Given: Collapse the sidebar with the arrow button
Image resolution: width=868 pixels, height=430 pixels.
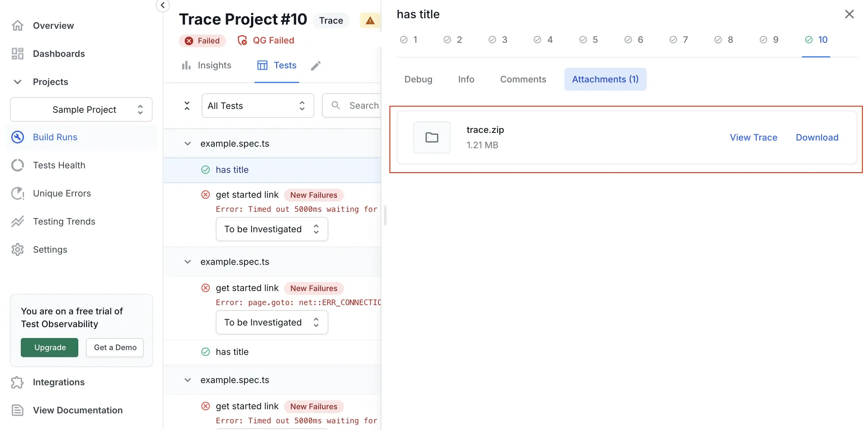Looking at the screenshot, I should pyautogui.click(x=163, y=5).
